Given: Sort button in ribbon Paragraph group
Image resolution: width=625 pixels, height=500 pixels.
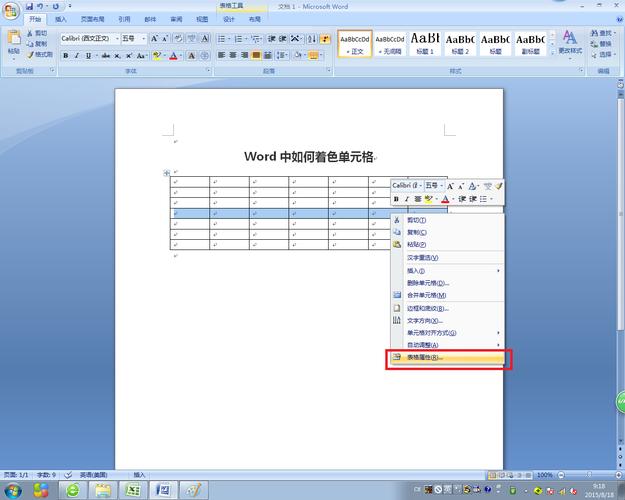Looking at the screenshot, I should tap(312, 39).
